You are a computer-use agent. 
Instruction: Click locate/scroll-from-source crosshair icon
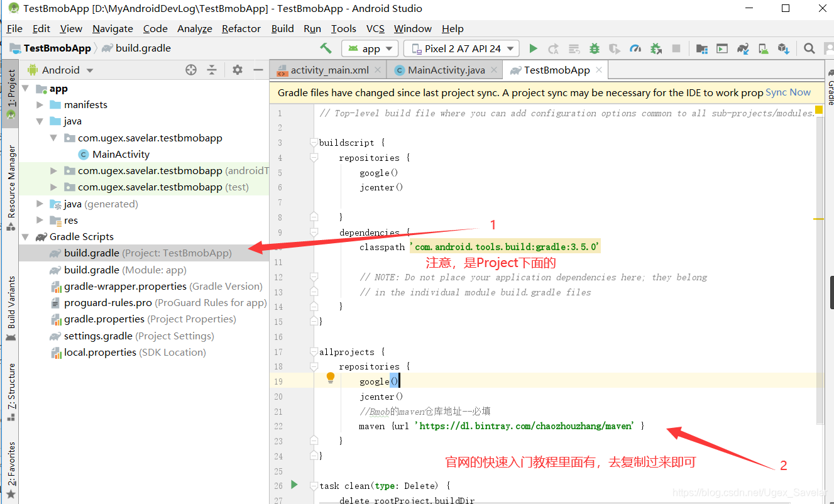(191, 70)
